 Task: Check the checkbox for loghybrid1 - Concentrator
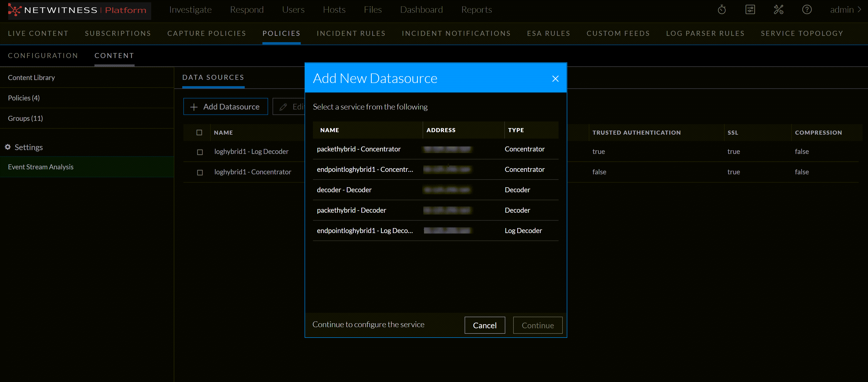200,172
